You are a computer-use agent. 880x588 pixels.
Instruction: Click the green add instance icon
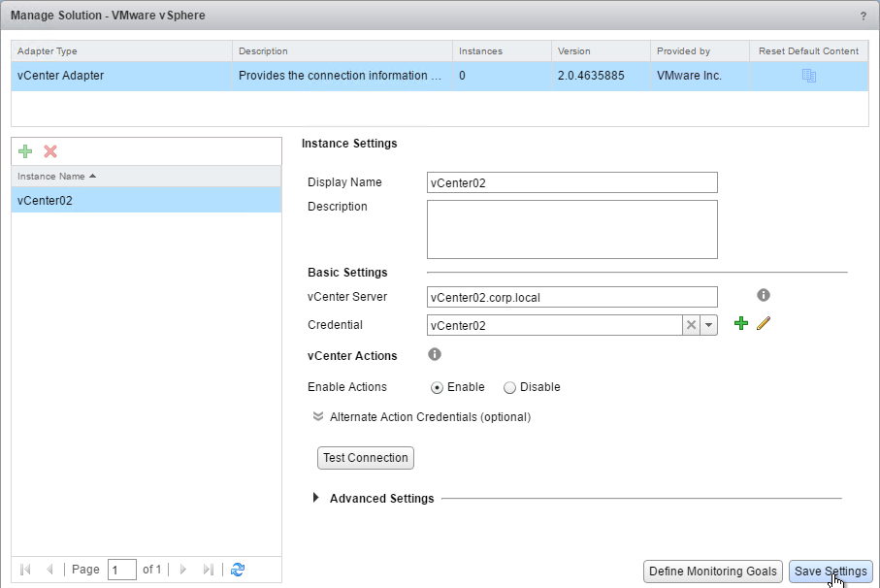[x=26, y=151]
